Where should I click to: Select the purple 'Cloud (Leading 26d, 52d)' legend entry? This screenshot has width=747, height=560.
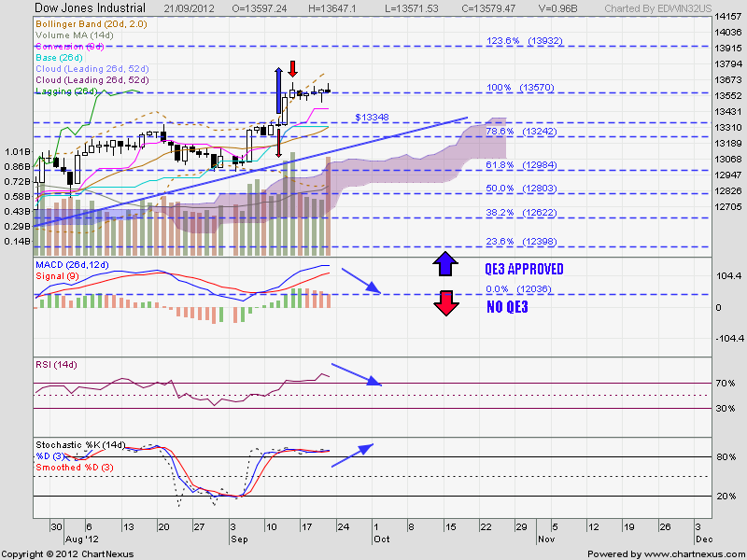click(x=92, y=80)
